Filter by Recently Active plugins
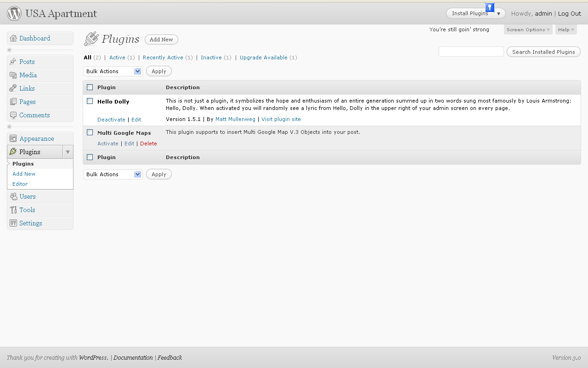The image size is (588, 368). coord(163,57)
